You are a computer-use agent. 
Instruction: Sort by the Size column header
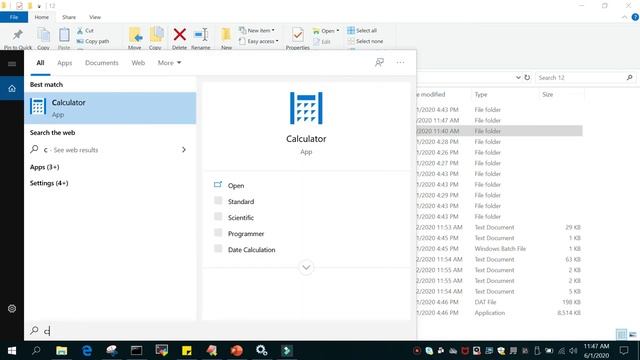548,94
